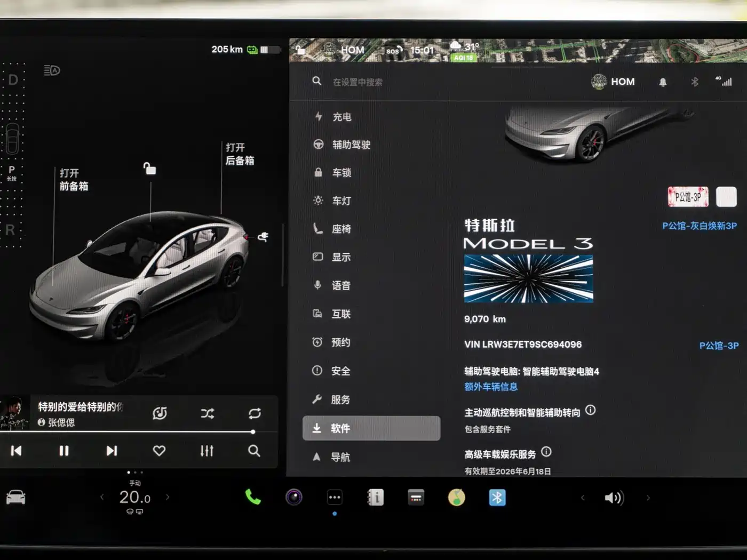Tap the speaker volume icon
The height and width of the screenshot is (560, 747).
pos(614,498)
